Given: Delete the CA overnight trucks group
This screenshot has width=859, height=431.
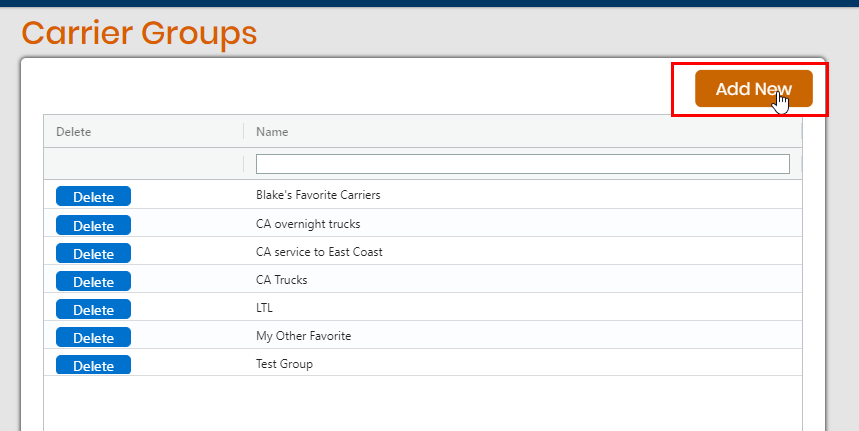Looking at the screenshot, I should pyautogui.click(x=93, y=226).
